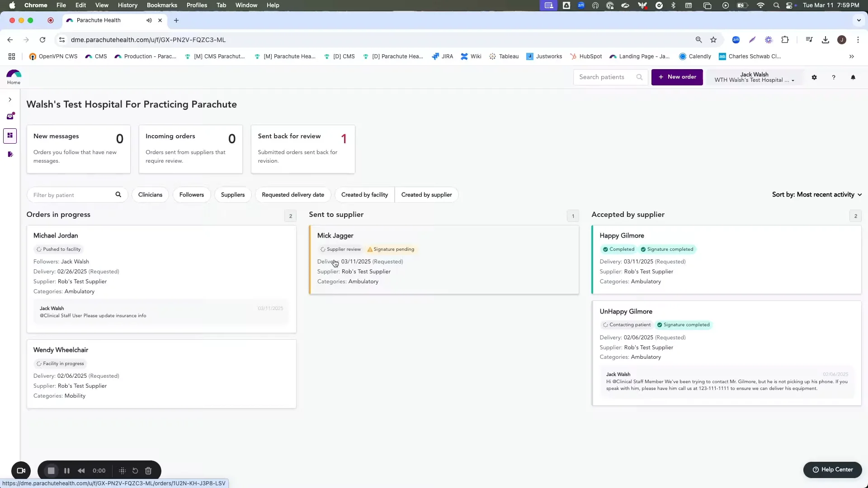The image size is (868, 488).
Task: Click the New order button
Action: [677, 77]
